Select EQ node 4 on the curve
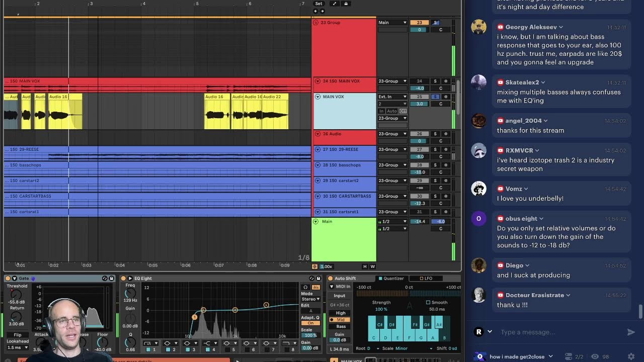Screen dimensions: 644x362 tap(266, 305)
